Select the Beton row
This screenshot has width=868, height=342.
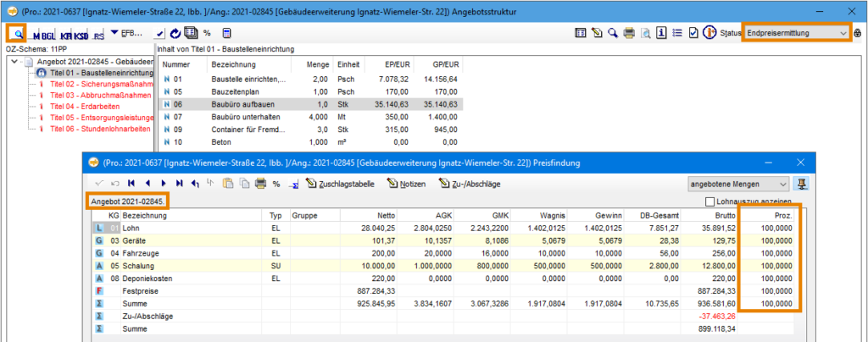click(x=310, y=142)
